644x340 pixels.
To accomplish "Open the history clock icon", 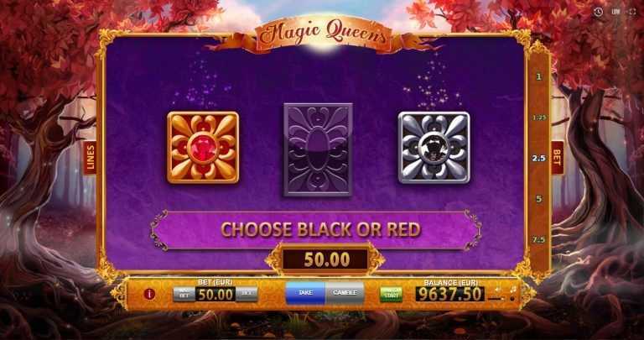I will click(x=598, y=12).
